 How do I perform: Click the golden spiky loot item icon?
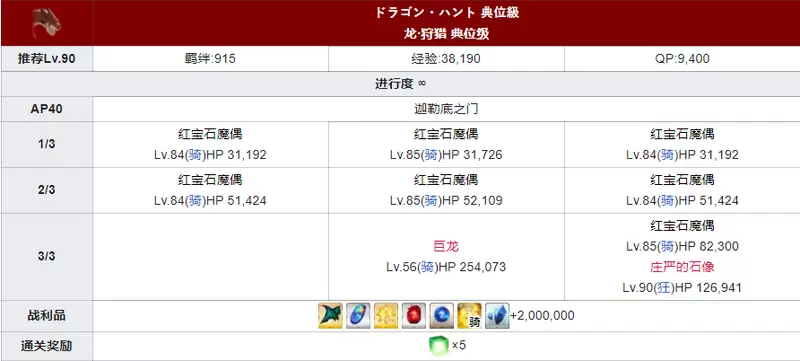pyautogui.click(x=386, y=316)
